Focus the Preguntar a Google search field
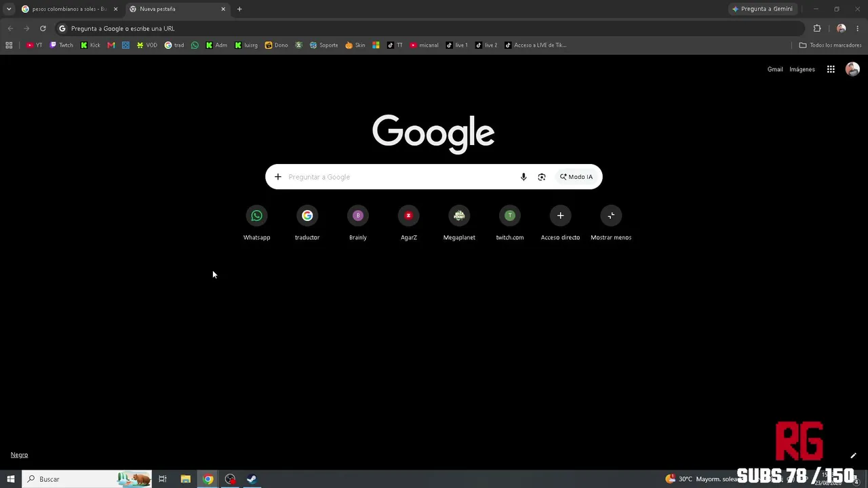The height and width of the screenshot is (488, 868). [400, 177]
